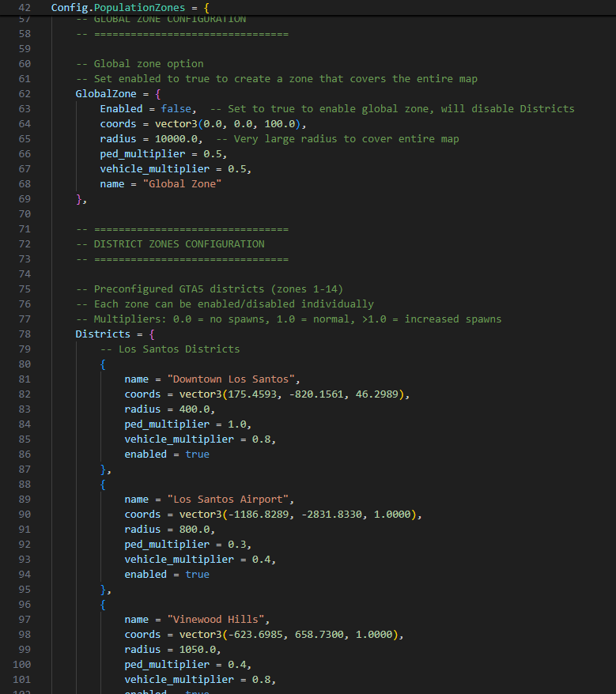Click the false value after Enabled
This screenshot has width=616, height=694.
point(176,108)
